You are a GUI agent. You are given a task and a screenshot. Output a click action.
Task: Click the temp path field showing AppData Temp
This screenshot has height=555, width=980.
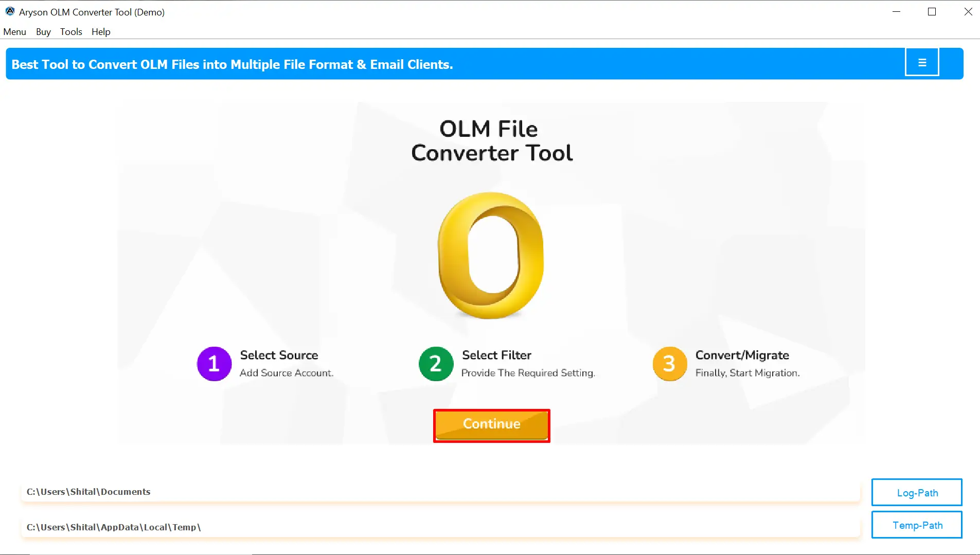[440, 527]
